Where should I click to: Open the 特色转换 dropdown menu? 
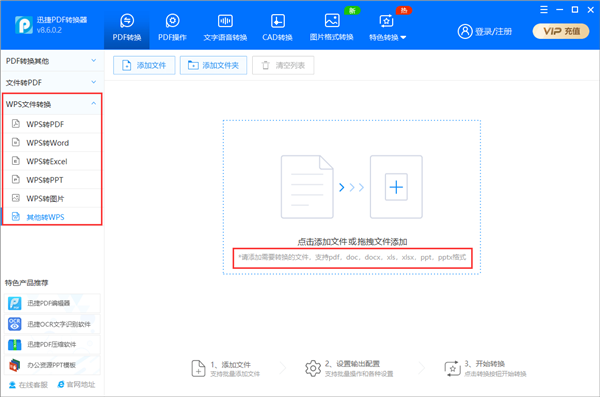[387, 27]
